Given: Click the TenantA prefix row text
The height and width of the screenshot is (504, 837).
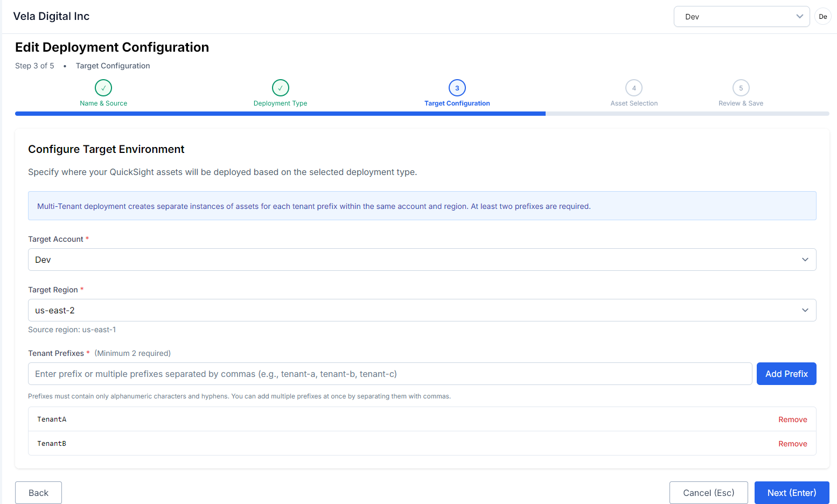Looking at the screenshot, I should coord(52,419).
